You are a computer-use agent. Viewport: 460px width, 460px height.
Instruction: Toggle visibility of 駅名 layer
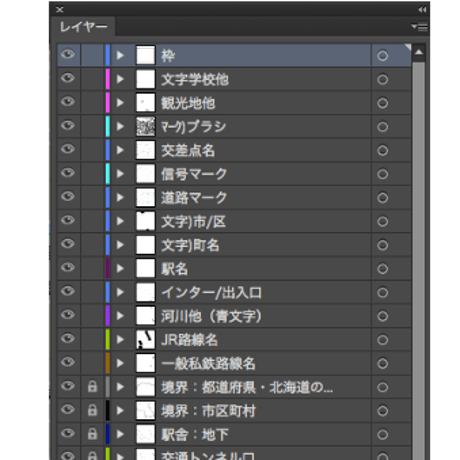[x=68, y=268]
